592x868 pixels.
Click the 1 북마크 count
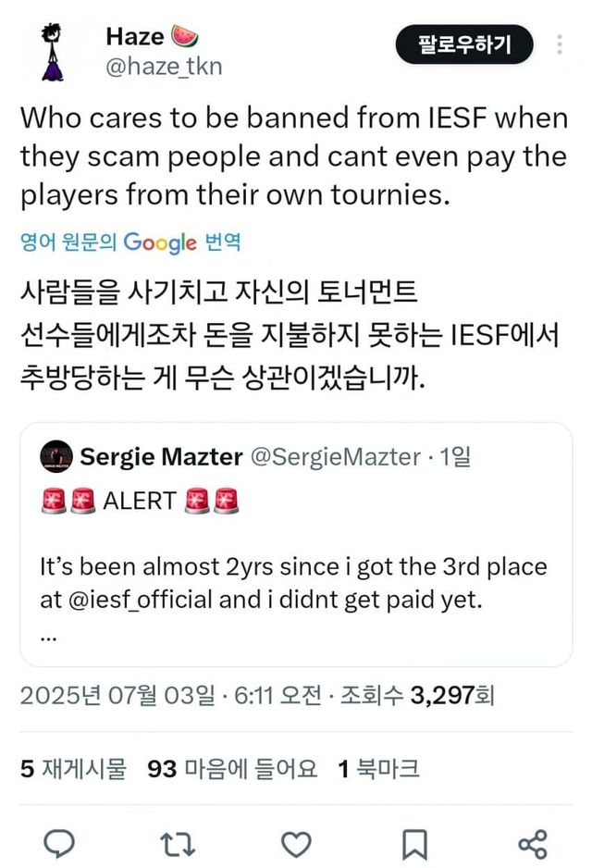pos(378,769)
